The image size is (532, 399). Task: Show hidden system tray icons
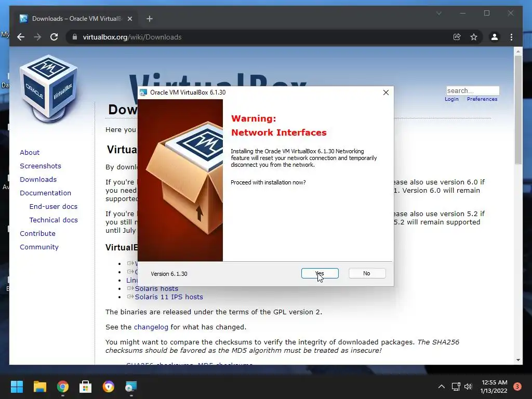click(441, 387)
